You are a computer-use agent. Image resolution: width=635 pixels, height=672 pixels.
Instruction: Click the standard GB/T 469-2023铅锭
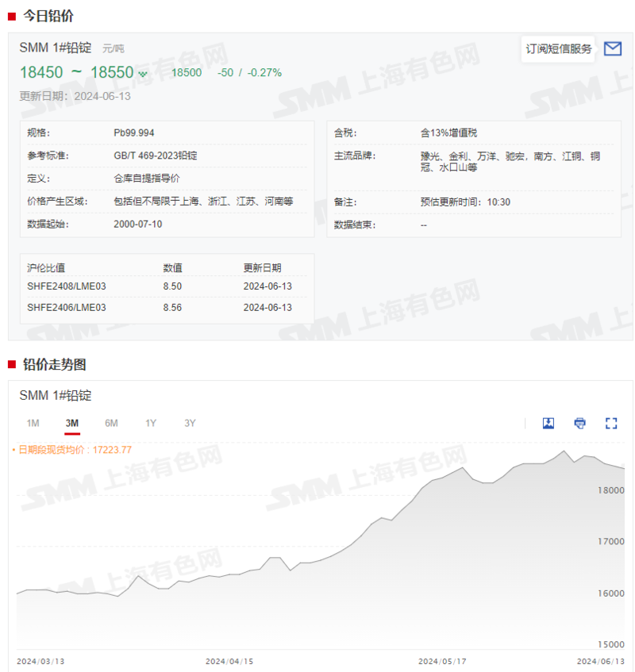[x=156, y=156]
